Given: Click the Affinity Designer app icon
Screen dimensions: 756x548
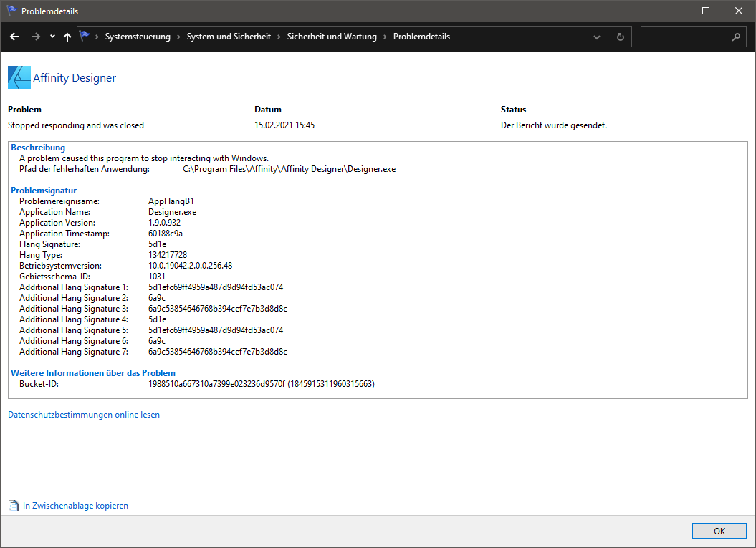Looking at the screenshot, I should tap(19, 77).
